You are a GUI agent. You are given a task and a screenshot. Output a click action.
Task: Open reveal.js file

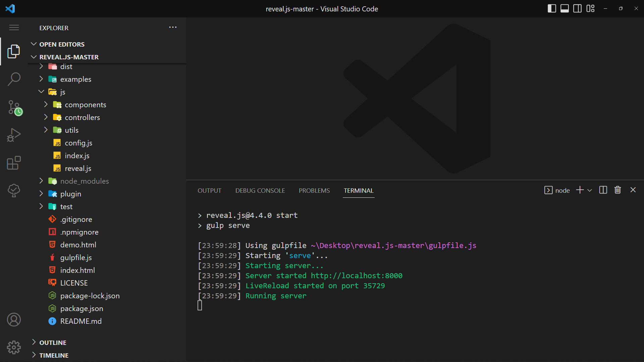[x=107, y=168]
